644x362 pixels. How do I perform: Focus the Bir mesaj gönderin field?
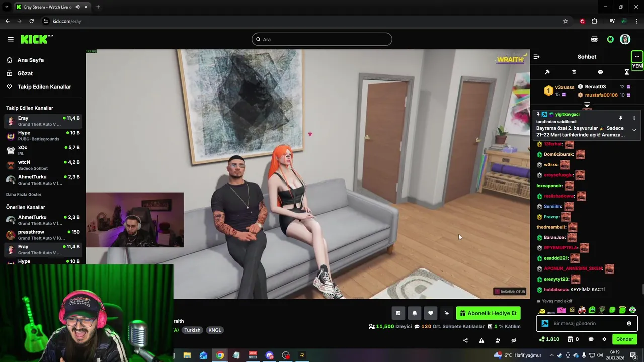pyautogui.click(x=587, y=323)
